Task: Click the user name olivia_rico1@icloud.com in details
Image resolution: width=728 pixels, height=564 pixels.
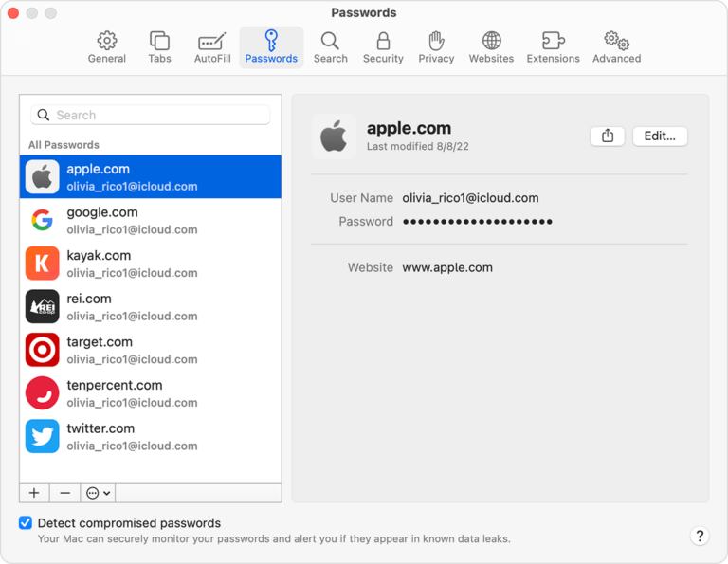Action: 470,198
